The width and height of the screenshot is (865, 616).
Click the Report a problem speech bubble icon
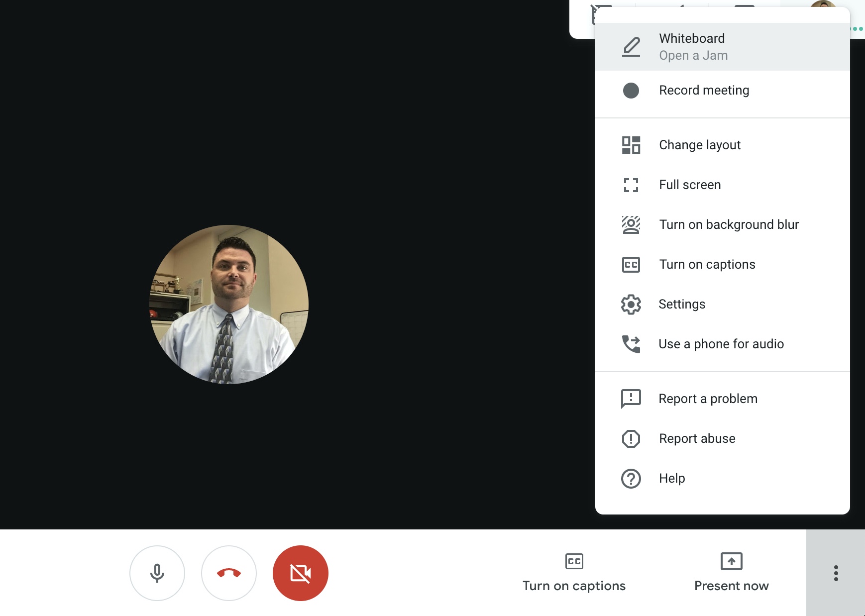click(631, 398)
